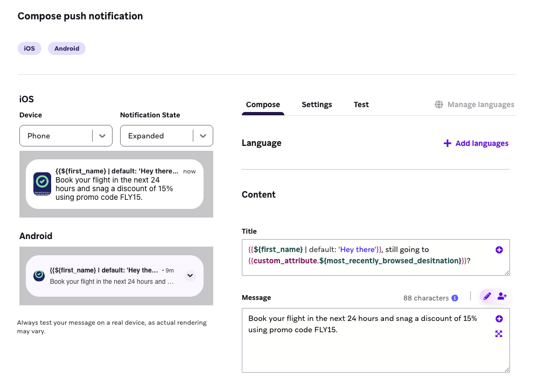Open the Notification State dropdown showing Expanded
The image size is (538, 392).
(166, 136)
